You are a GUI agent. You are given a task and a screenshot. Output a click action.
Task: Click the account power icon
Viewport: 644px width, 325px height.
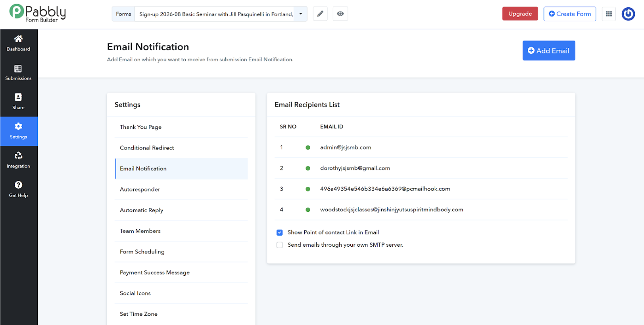click(628, 14)
